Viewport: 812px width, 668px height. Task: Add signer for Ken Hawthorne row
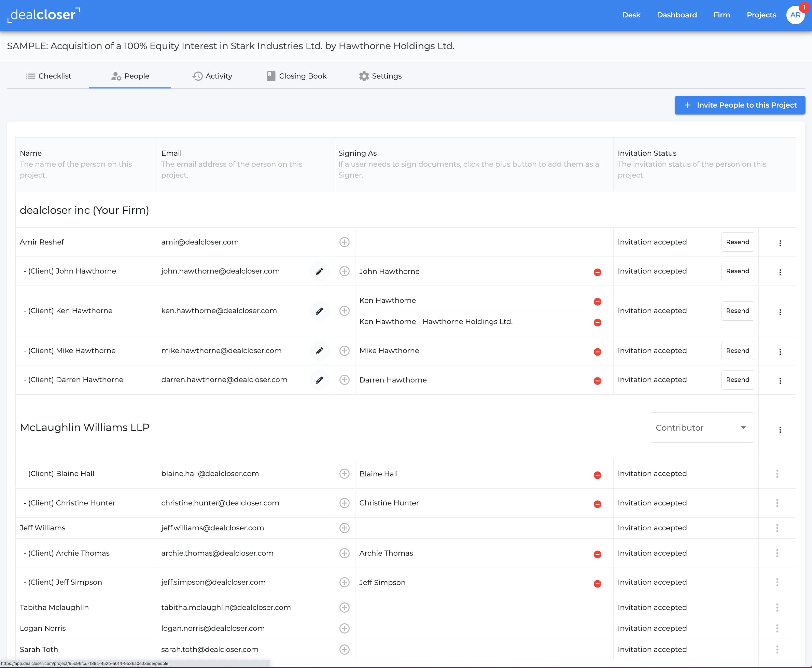pos(344,311)
